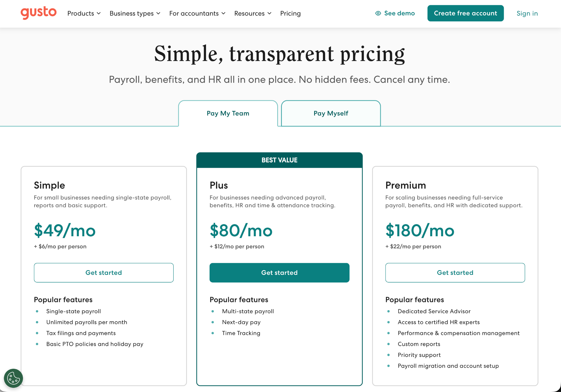Click Create free account button
This screenshot has width=561, height=392.
click(465, 13)
